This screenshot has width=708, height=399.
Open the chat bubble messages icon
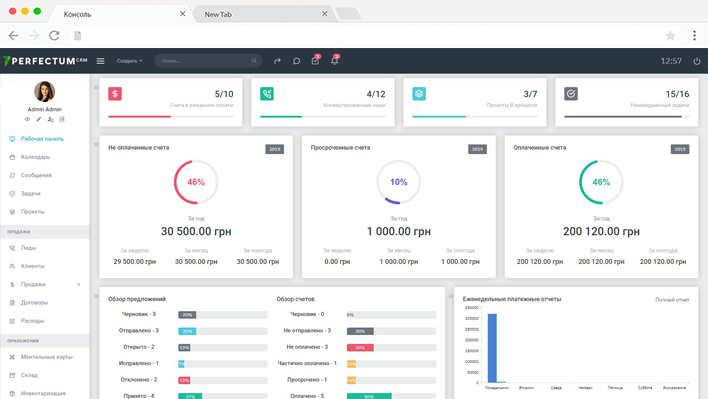[x=296, y=61]
